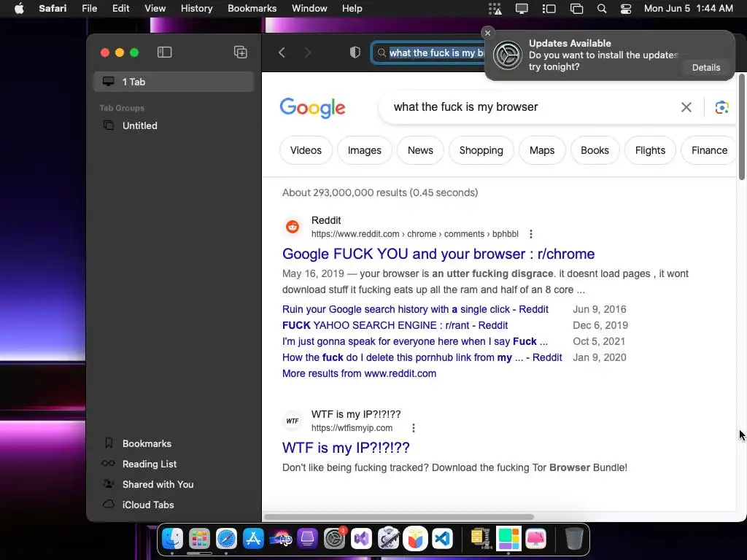This screenshot has height=560, width=747.
Task: Open the CleanMyMac pink icon in the Dock
Action: pyautogui.click(x=535, y=539)
